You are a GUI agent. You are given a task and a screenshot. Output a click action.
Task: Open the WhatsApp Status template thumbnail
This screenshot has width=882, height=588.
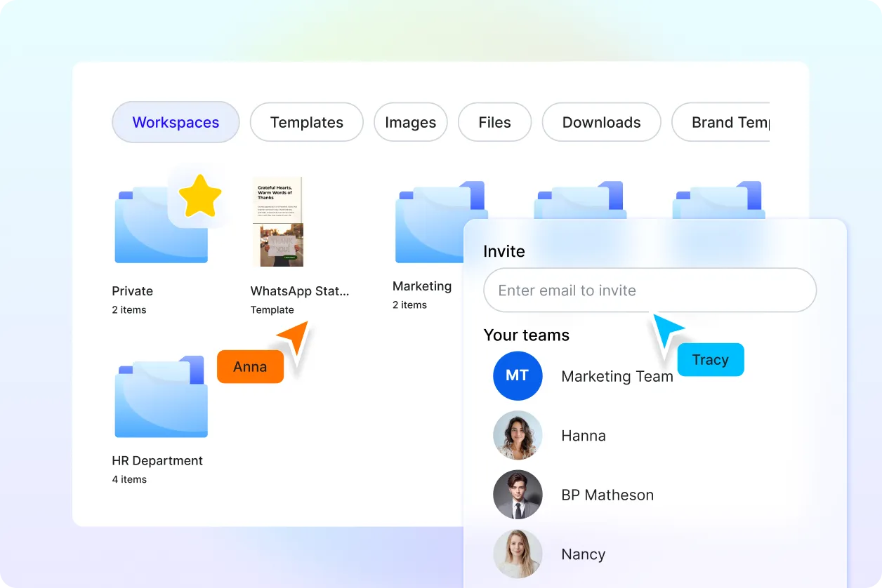277,222
